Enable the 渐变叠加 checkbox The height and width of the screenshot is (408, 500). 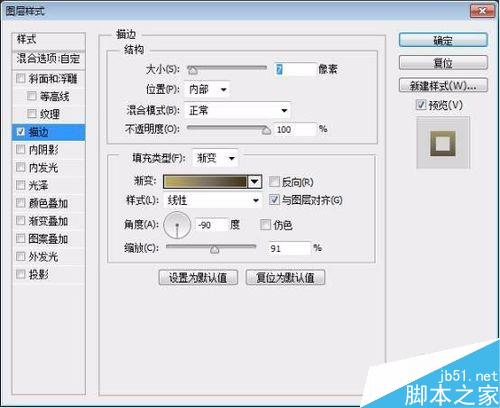pos(21,221)
